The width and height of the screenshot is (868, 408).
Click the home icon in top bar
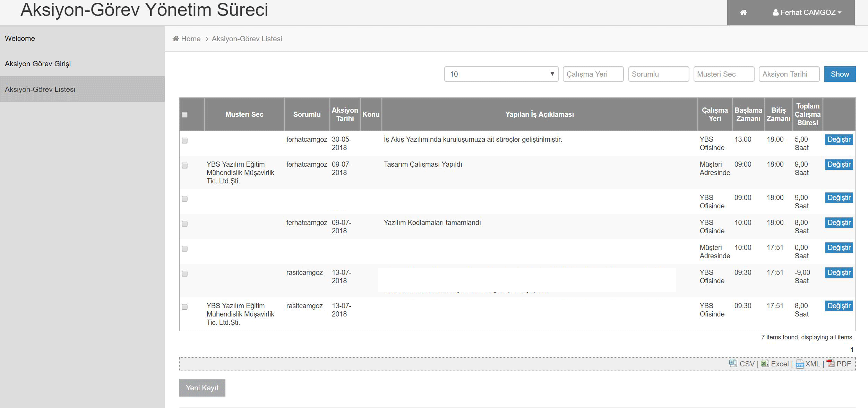coord(743,12)
